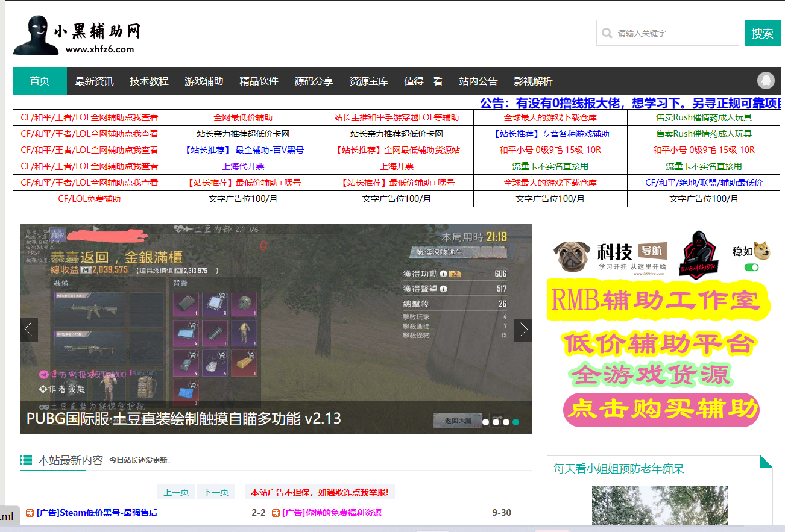This screenshot has height=532, width=785.
Task: Open the 精品软件 nav item
Action: point(259,81)
